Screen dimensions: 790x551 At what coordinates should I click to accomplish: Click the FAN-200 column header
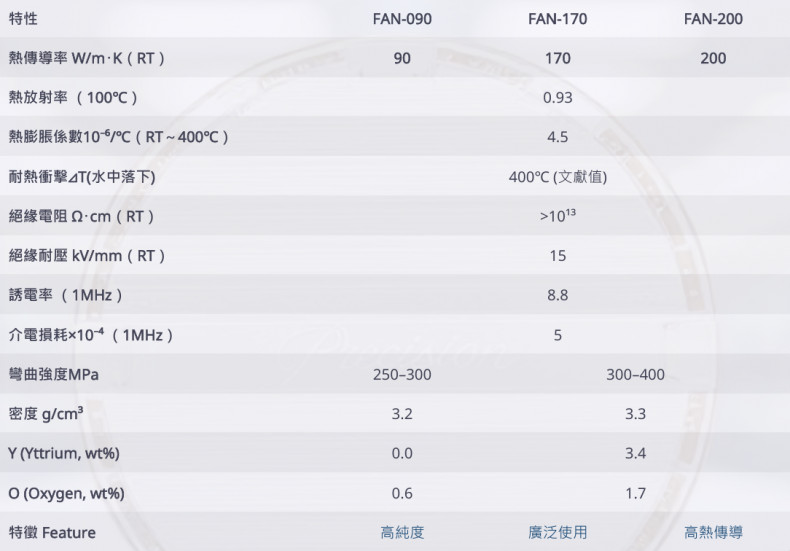tap(713, 19)
